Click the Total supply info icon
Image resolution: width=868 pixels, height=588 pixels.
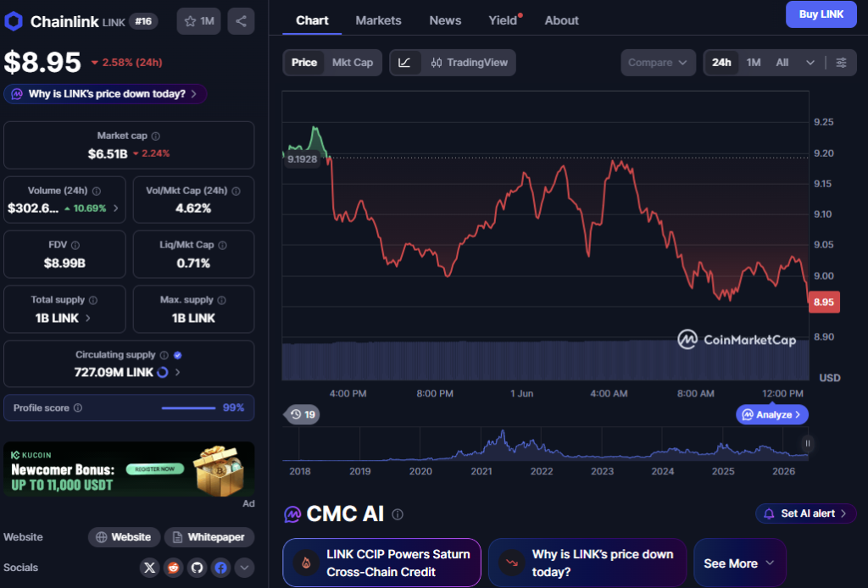(x=93, y=300)
